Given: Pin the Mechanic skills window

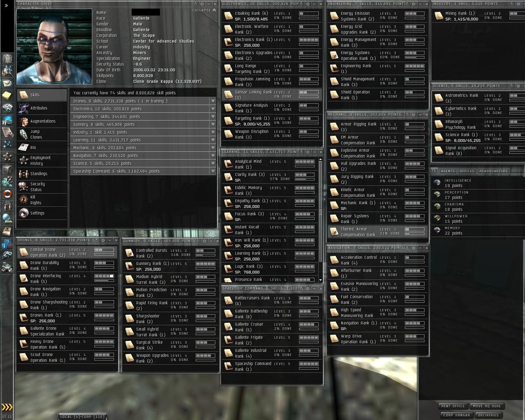Looking at the screenshot, I should click(x=413, y=114).
